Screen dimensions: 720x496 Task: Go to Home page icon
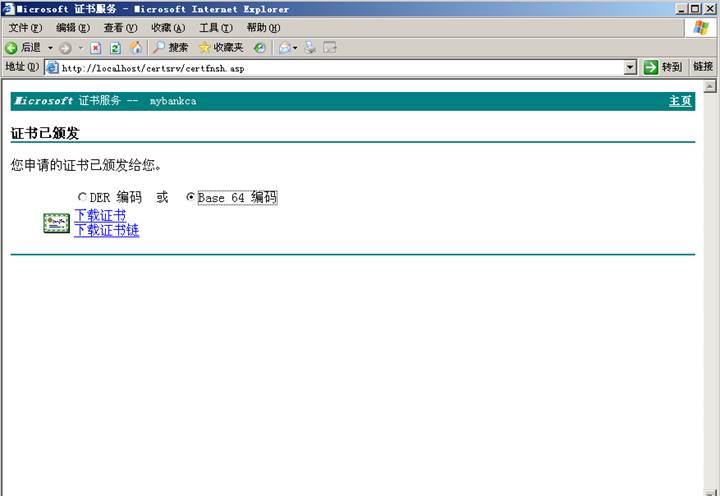[x=136, y=47]
